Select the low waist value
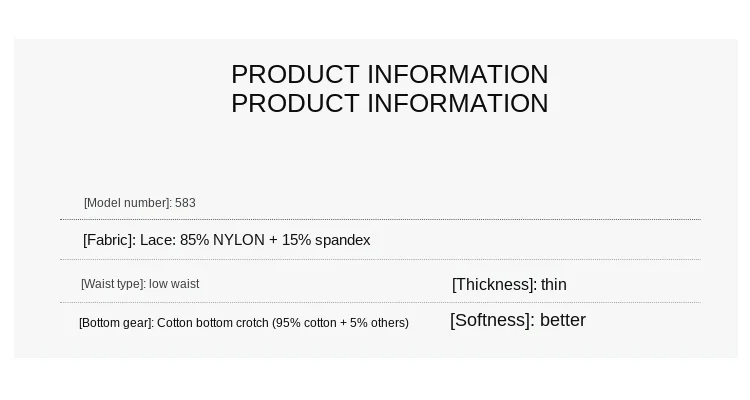 [x=174, y=284]
